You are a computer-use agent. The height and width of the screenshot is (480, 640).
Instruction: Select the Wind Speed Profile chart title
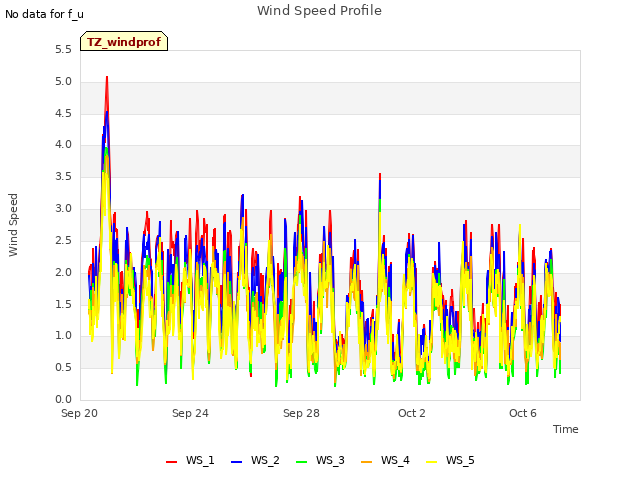(319, 11)
